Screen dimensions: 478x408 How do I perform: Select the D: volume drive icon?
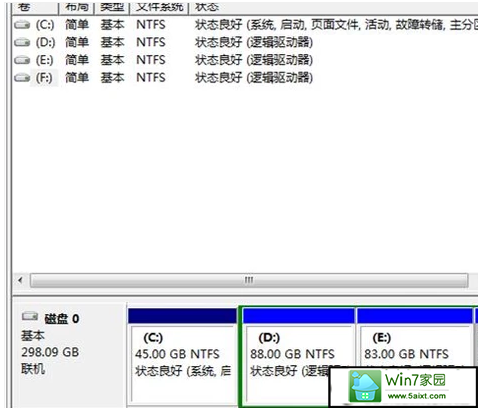pos(22,42)
